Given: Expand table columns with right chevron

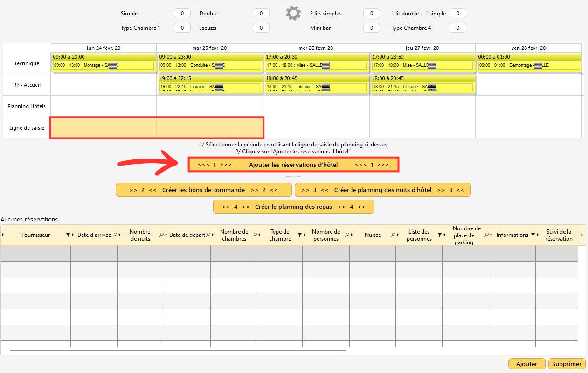Looking at the screenshot, I should click(x=581, y=235).
